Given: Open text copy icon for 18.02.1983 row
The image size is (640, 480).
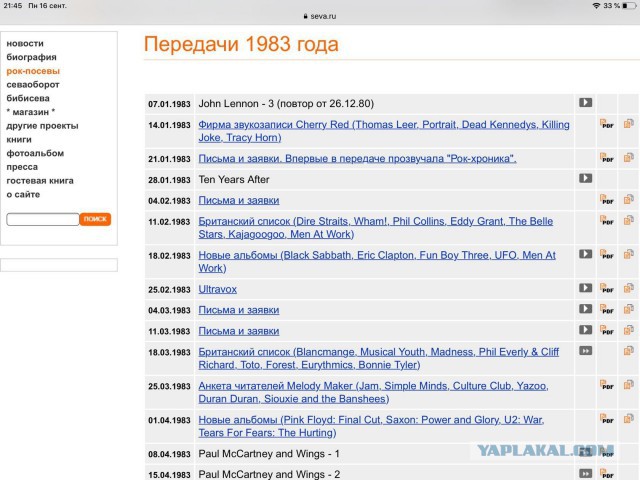Looking at the screenshot, I should [x=629, y=254].
